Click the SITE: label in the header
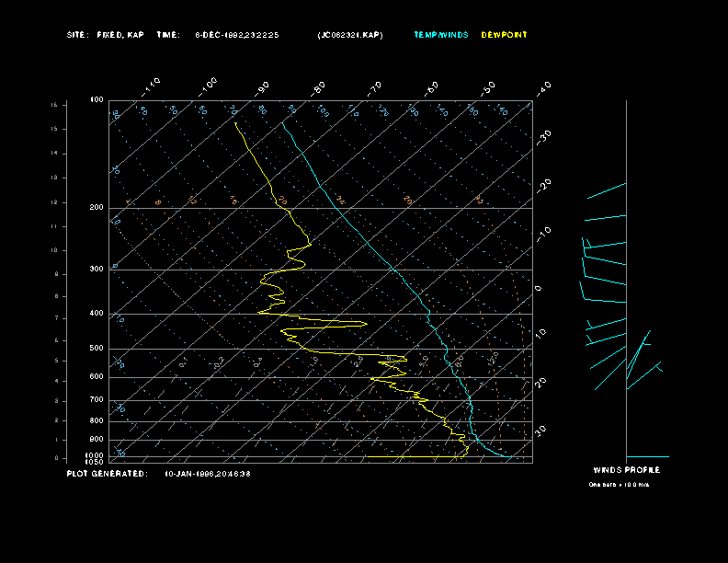The width and height of the screenshot is (728, 563). 76,35
